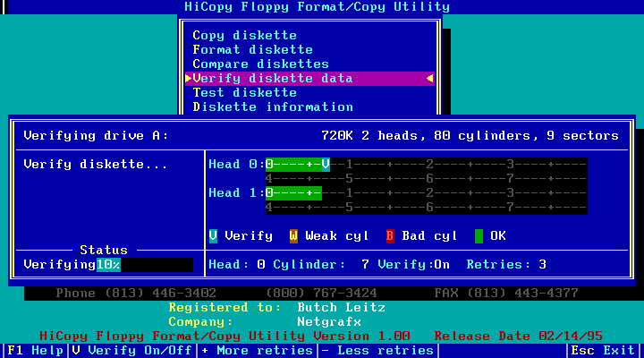Click cylinder marker 2 on Head 1 first row
644x358 pixels.
click(x=430, y=193)
